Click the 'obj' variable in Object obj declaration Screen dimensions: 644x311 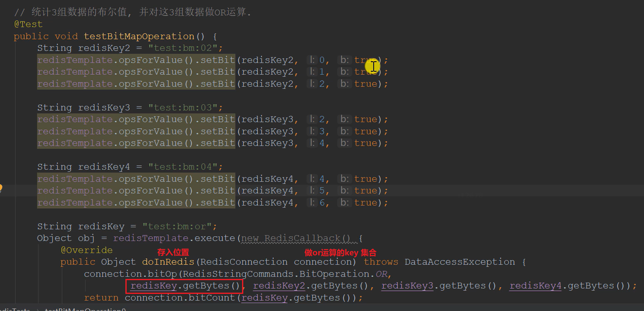[x=87, y=238]
